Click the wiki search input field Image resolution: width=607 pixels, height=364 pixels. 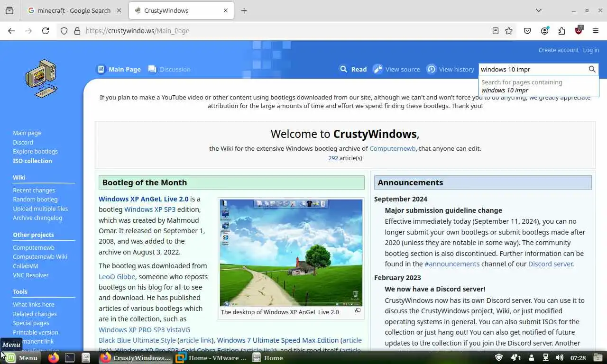[533, 69]
